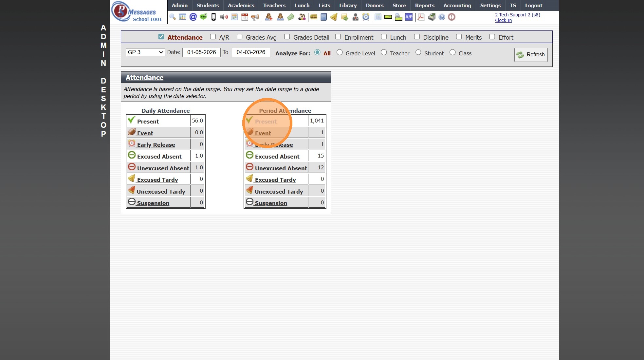Click the blue help question icon

coord(442,17)
